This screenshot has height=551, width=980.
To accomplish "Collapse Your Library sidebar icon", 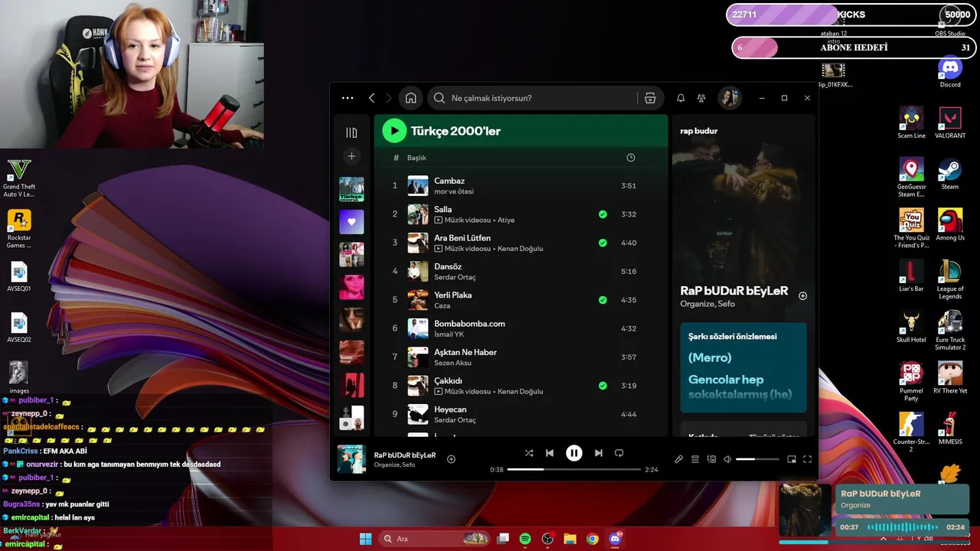I will click(351, 132).
